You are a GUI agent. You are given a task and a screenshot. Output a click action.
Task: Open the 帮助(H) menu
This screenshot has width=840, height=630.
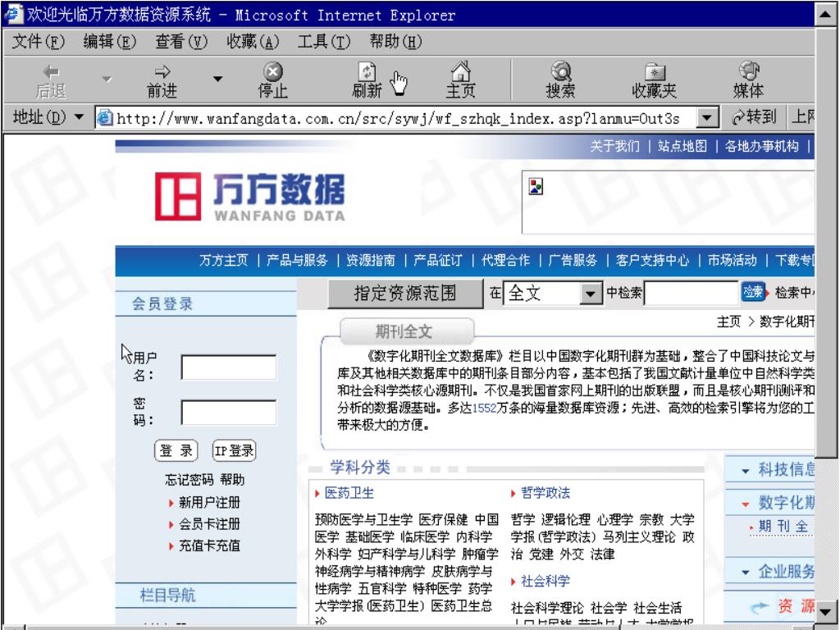click(396, 41)
